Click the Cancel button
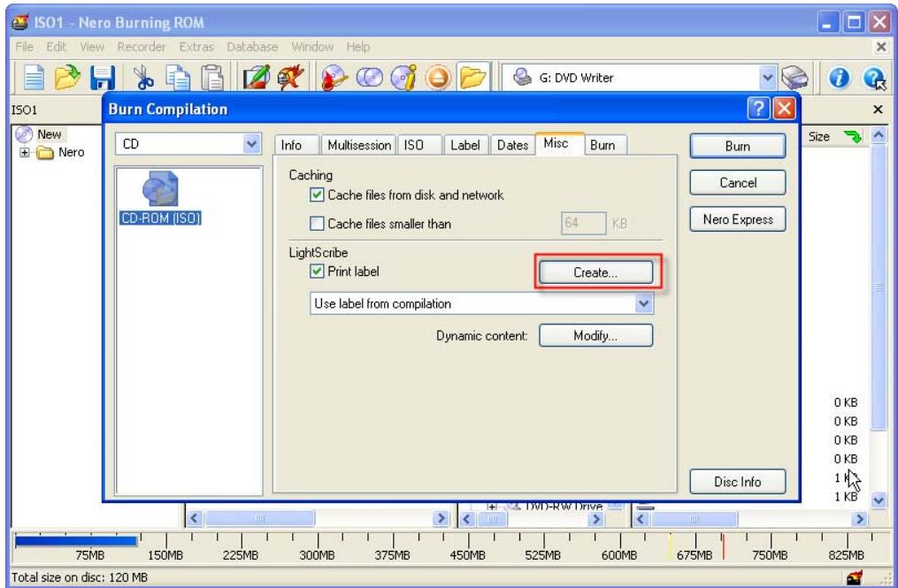The height and width of the screenshot is (588, 898). [x=737, y=183]
